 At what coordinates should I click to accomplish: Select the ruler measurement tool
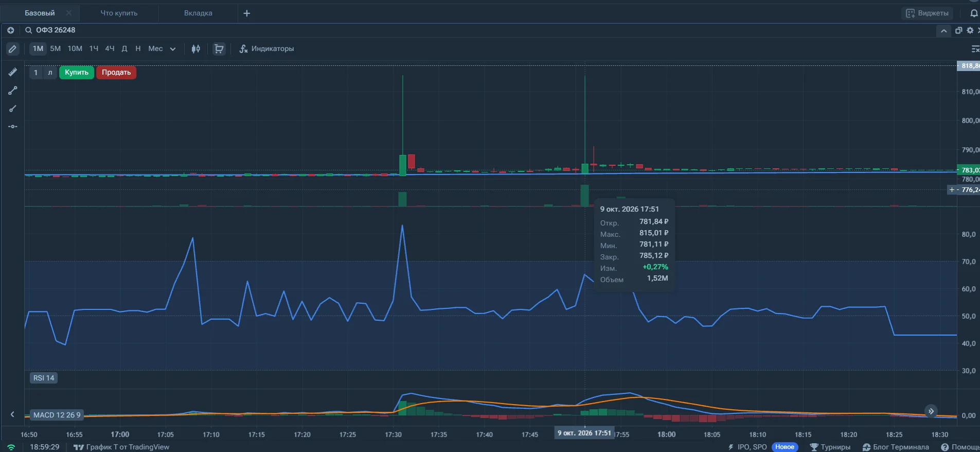[13, 72]
